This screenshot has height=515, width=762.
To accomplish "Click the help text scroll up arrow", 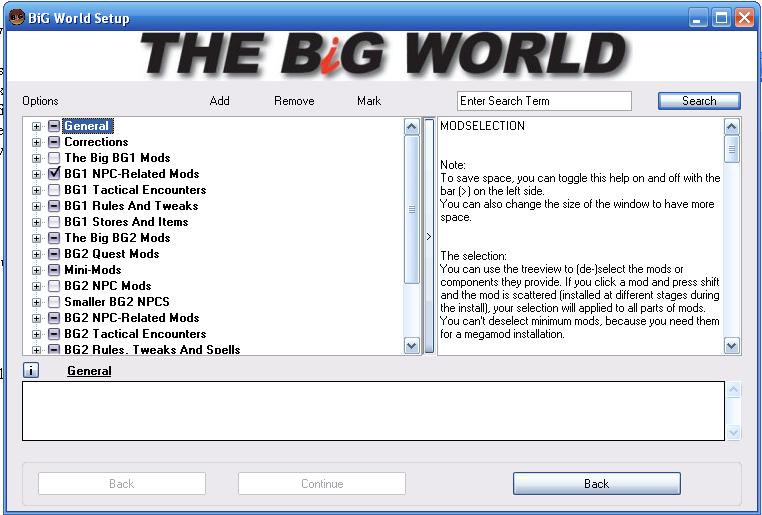I will (x=731, y=127).
